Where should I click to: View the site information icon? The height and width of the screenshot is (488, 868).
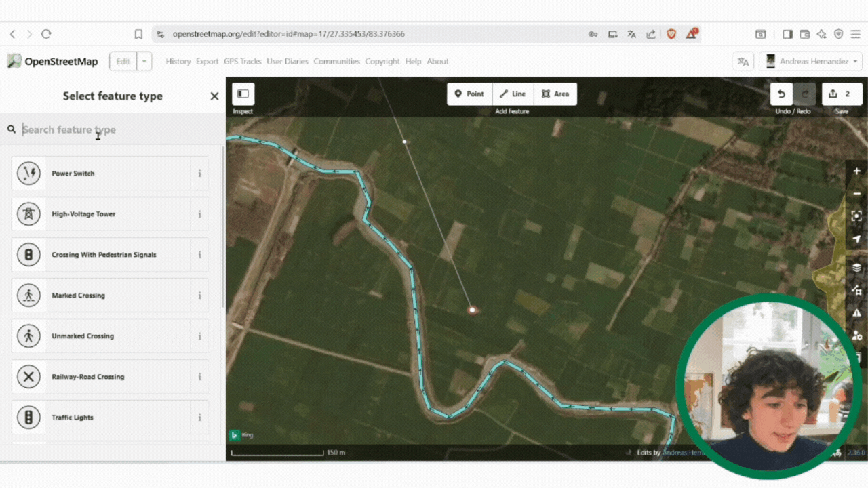coord(160,34)
